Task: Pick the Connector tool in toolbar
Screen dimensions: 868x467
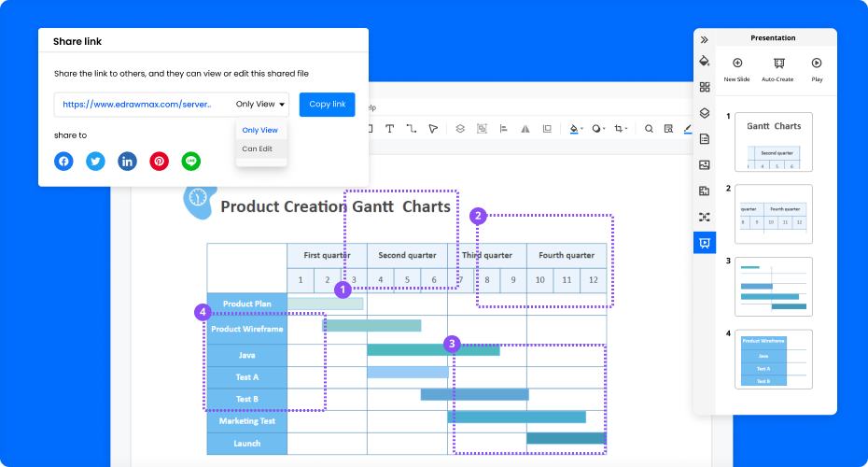Action: (411, 129)
